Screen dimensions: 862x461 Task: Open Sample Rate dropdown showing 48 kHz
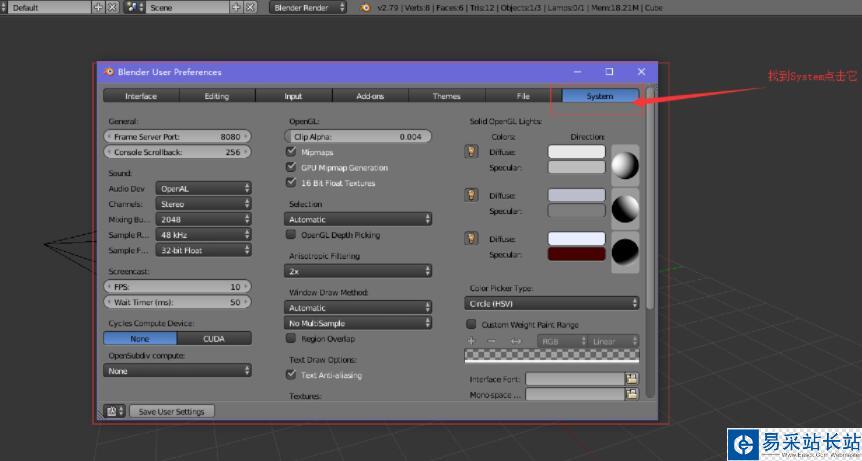pyautogui.click(x=203, y=235)
